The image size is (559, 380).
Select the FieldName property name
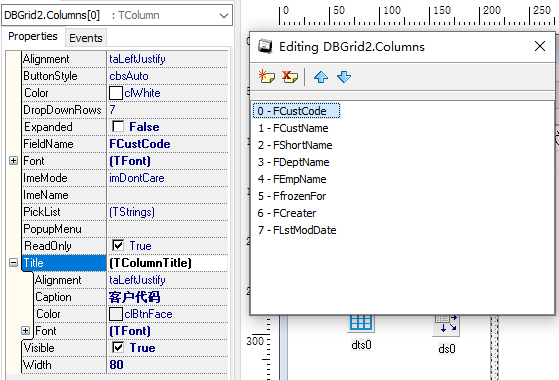(64, 144)
